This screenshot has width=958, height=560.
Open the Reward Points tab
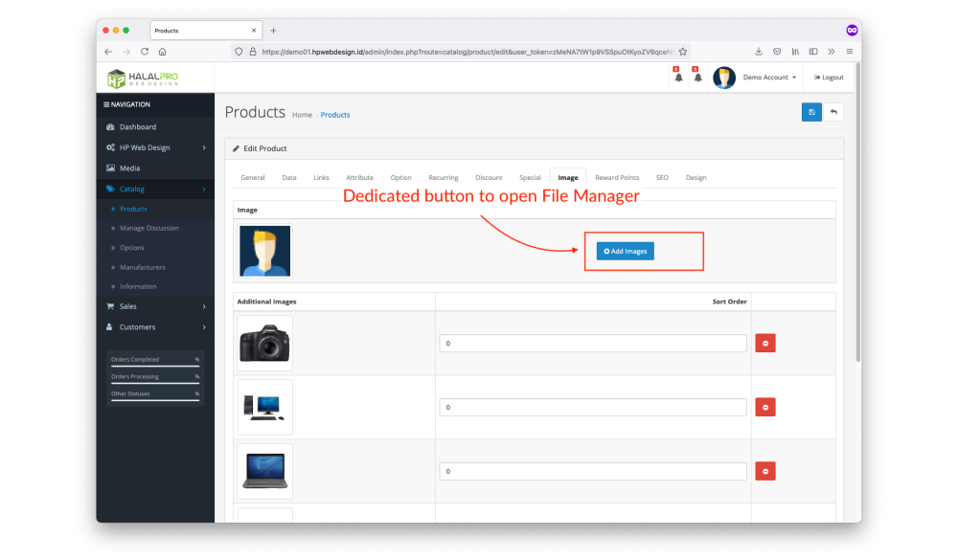[x=617, y=178]
